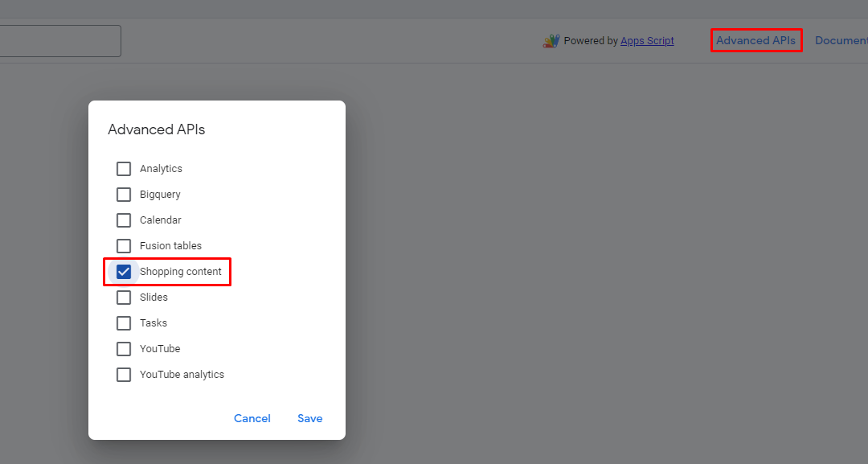
Task: Click the Powered by text
Action: click(x=591, y=41)
